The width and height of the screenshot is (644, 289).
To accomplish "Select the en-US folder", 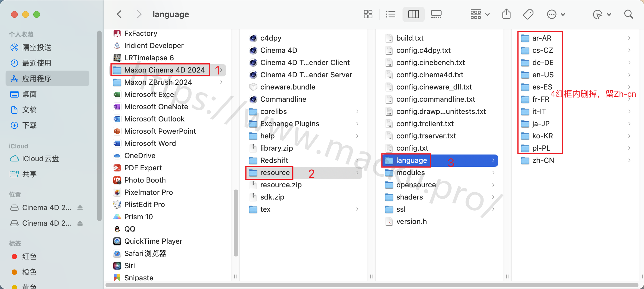I will (x=576, y=75).
